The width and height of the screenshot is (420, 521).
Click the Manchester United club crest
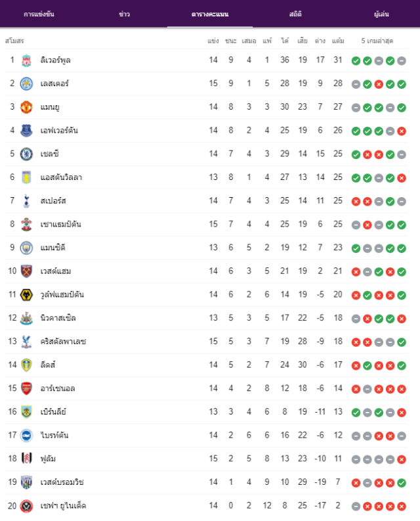(26, 107)
